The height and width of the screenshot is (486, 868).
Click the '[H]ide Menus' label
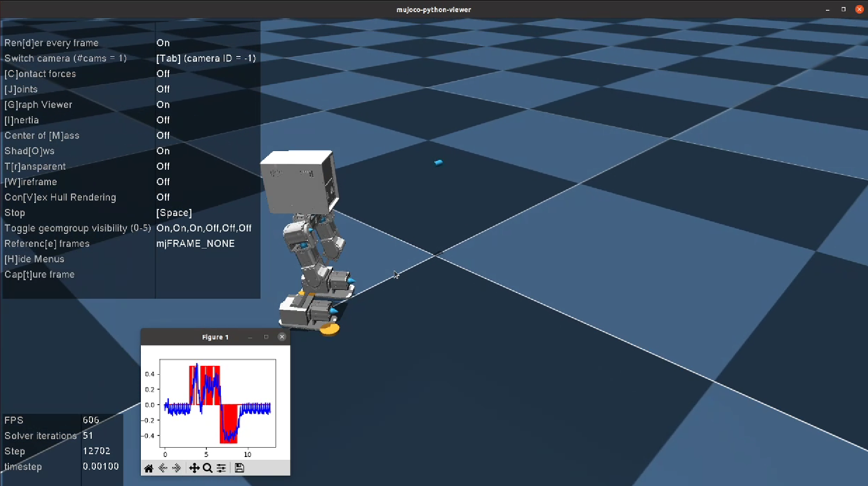34,259
